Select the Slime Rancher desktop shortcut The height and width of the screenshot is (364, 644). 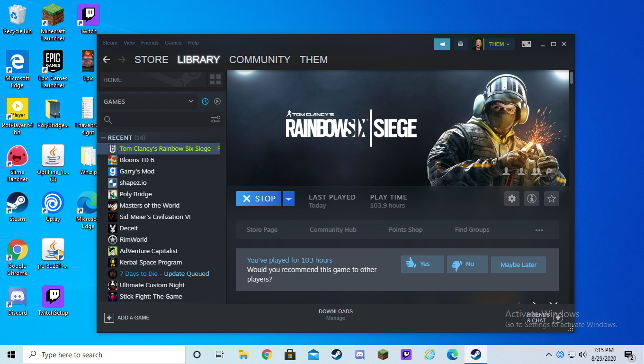pos(18,164)
